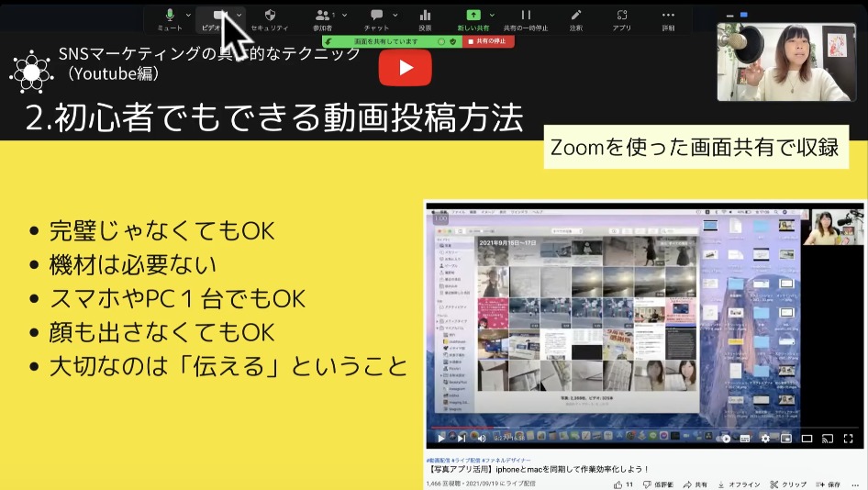The image size is (868, 490).
Task: Click the 共有 share button under video
Action: tap(696, 484)
